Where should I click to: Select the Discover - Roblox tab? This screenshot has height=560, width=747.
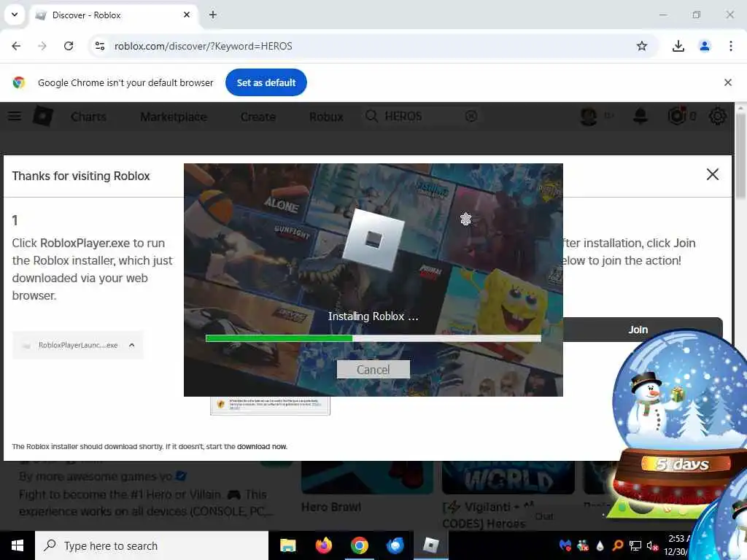(x=115, y=15)
